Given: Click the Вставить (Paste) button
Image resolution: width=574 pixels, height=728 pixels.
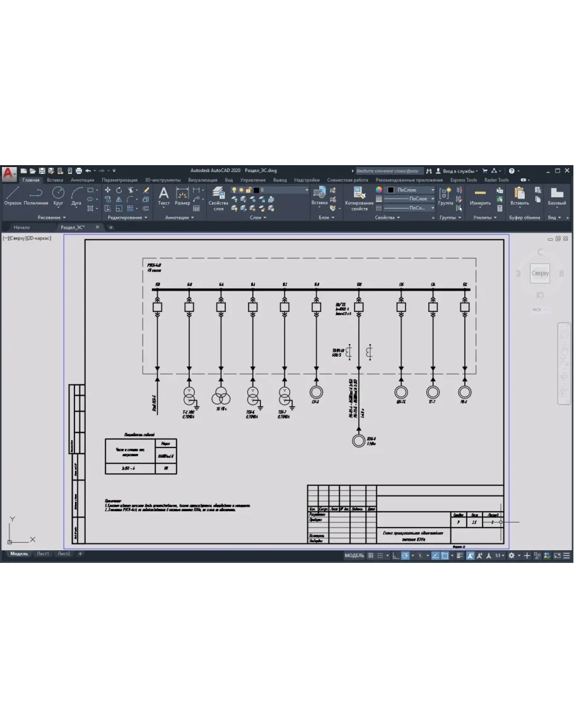Looking at the screenshot, I should [x=519, y=195].
